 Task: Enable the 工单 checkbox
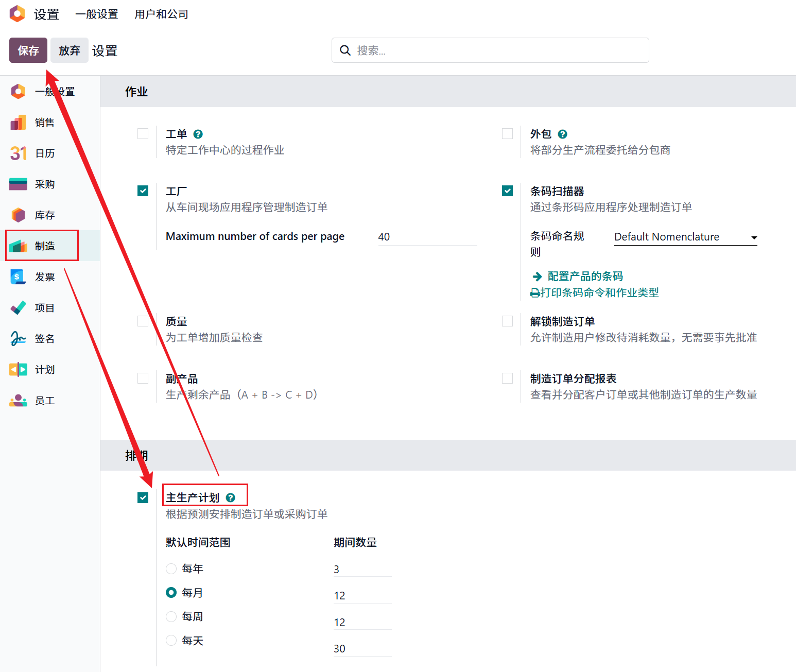pos(143,133)
